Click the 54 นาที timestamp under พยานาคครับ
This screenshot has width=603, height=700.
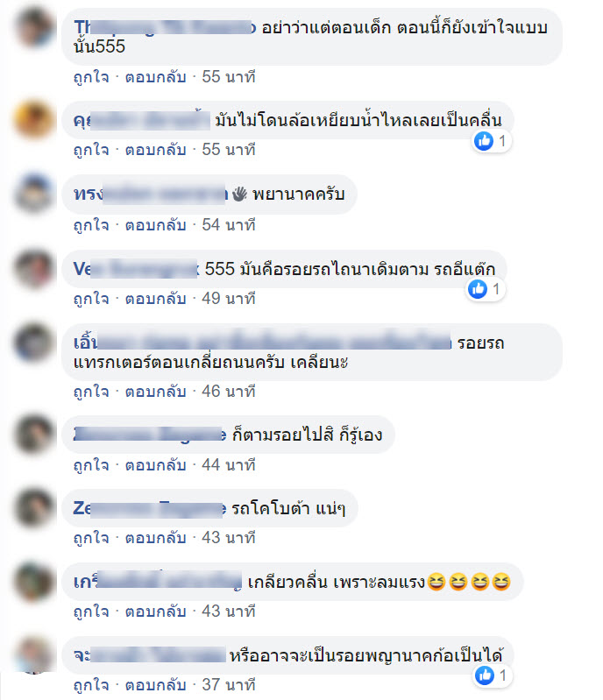pyautogui.click(x=228, y=225)
